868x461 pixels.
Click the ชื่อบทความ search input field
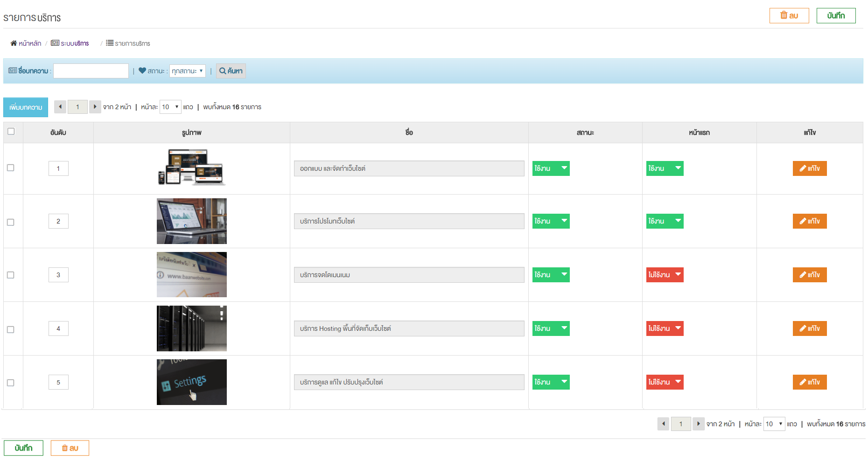click(91, 71)
